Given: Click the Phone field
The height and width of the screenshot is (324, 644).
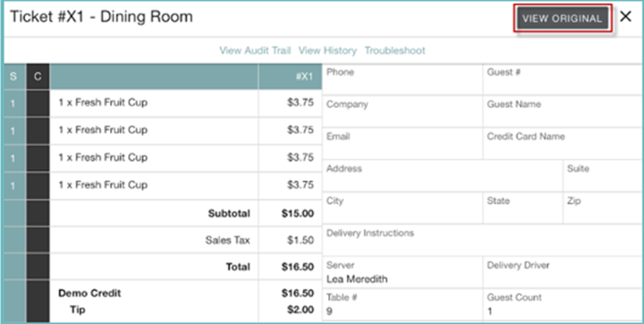Looking at the screenshot, I should click(x=402, y=80).
